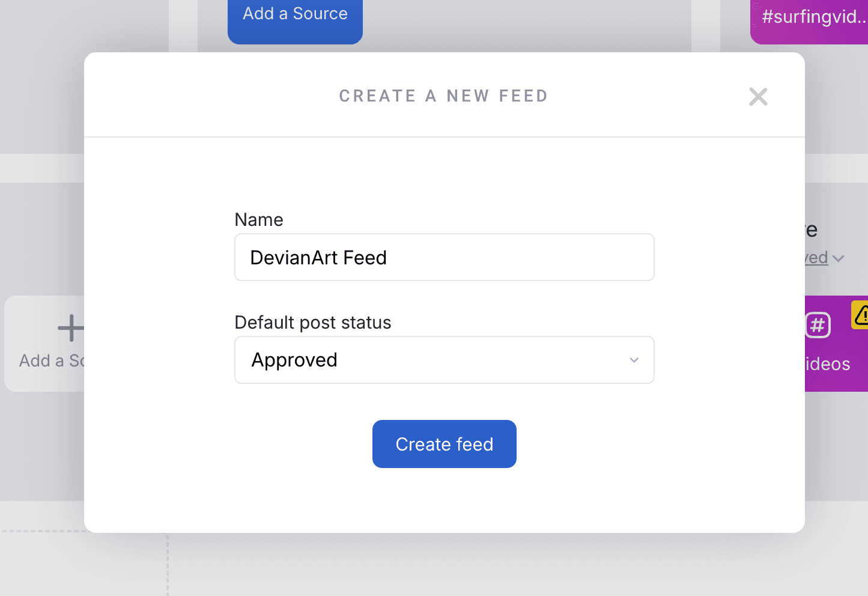Click the Name field containing DevianArt Feed

(x=444, y=257)
